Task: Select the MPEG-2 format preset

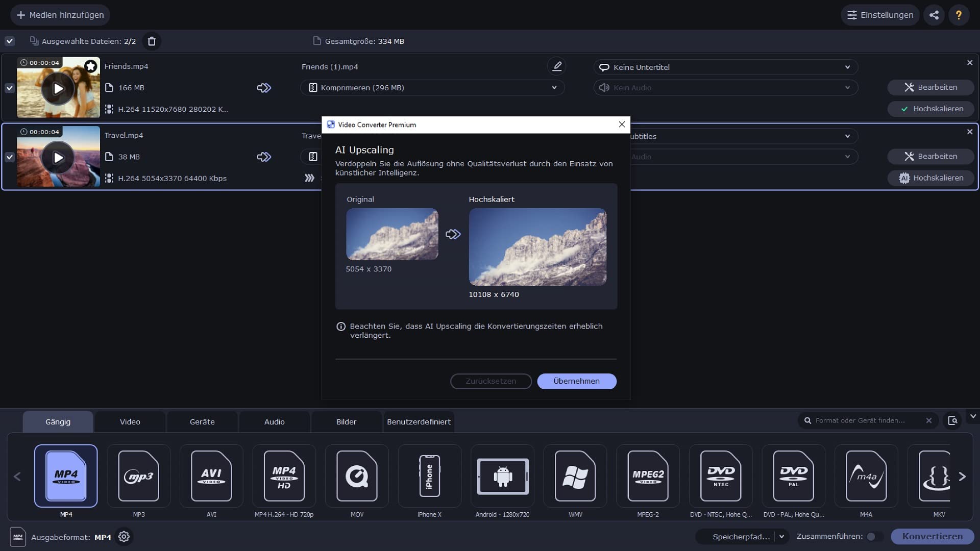Action: [648, 476]
